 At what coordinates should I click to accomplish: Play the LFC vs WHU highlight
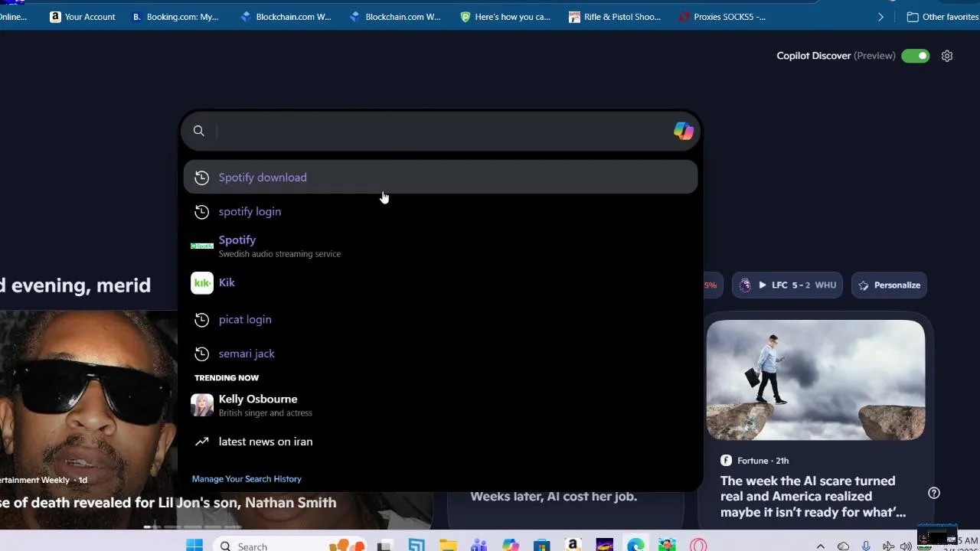click(763, 285)
